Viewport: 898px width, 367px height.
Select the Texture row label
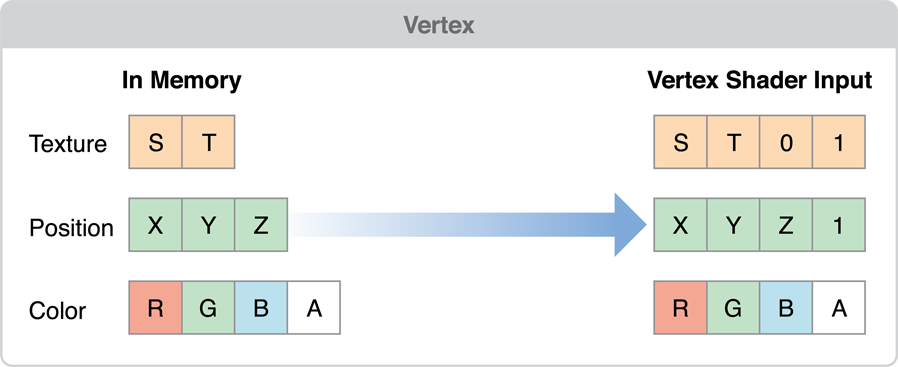click(68, 143)
